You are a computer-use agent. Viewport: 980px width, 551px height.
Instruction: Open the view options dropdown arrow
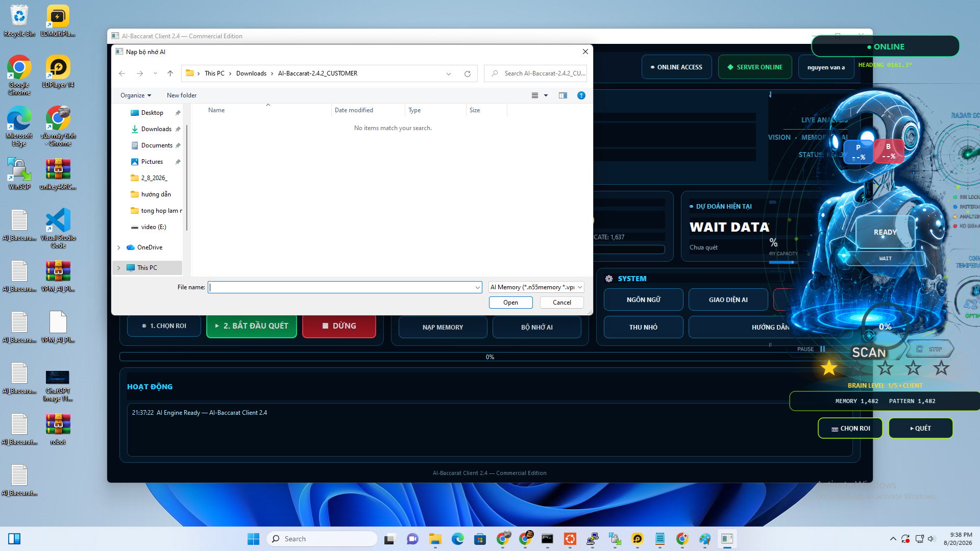[x=546, y=95]
